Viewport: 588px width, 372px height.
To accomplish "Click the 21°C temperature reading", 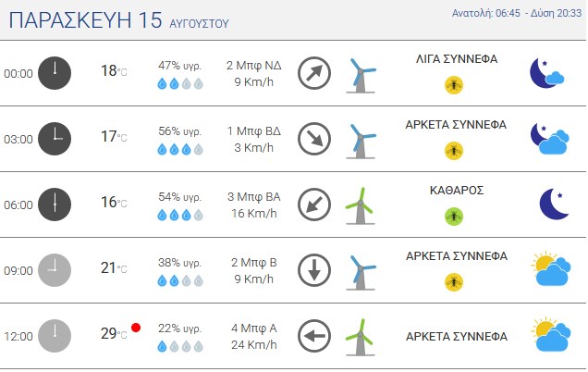I will point(114,268).
